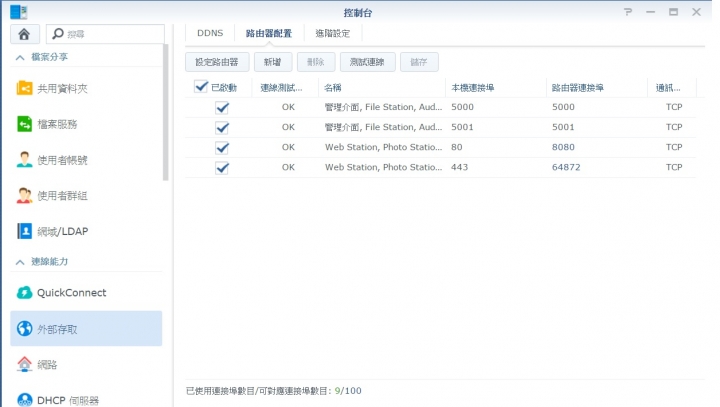Click OK status in port 80 row

pos(288,147)
